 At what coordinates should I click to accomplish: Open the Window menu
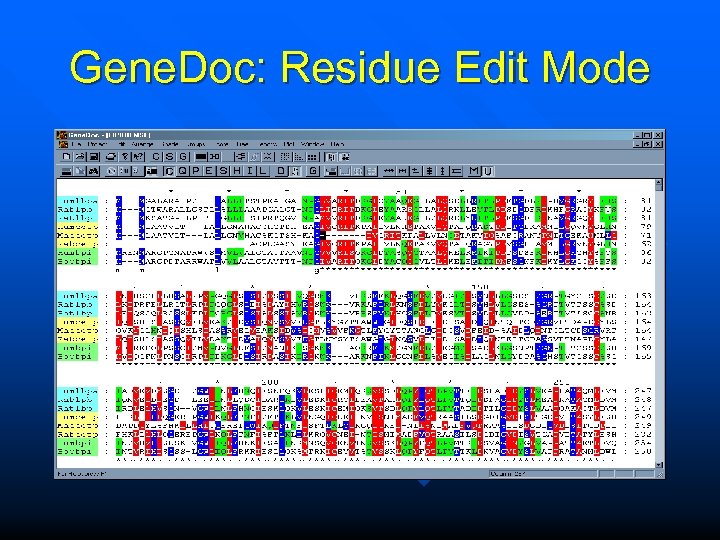pyautogui.click(x=312, y=144)
